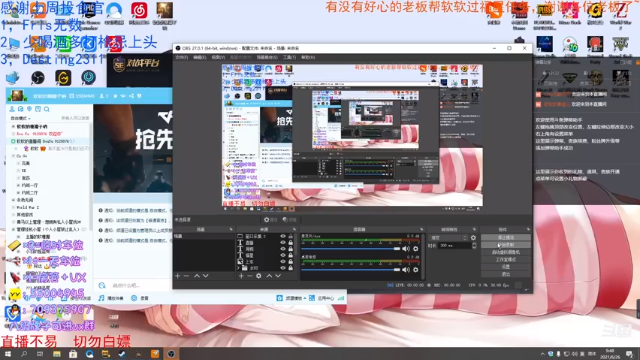Screen dimensions: 640x360
Task: Click the 启动虚拟摄像机 button
Action: [x=506, y=252]
